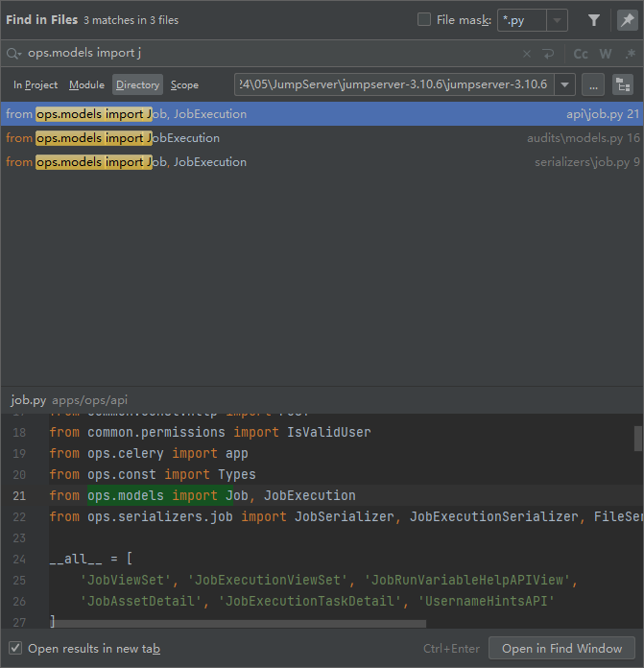The width and height of the screenshot is (644, 668).
Task: Clear the search query text
Action: [x=526, y=54]
